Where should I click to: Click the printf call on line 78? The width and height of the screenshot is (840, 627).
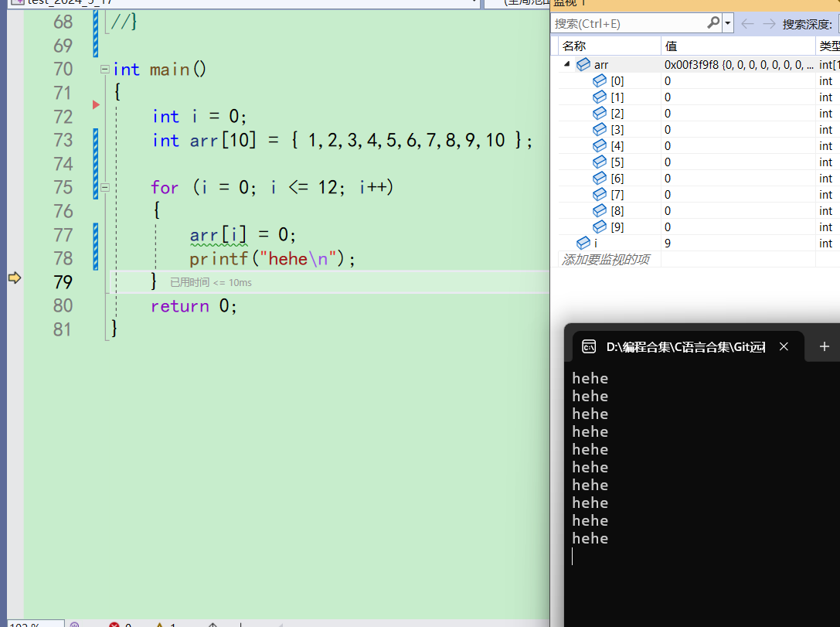pyautogui.click(x=272, y=259)
